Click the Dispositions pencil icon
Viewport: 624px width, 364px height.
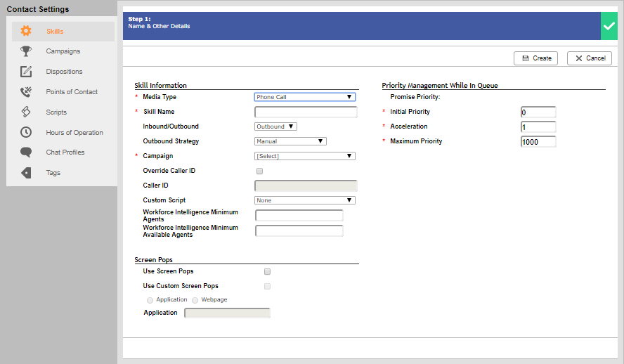[26, 71]
